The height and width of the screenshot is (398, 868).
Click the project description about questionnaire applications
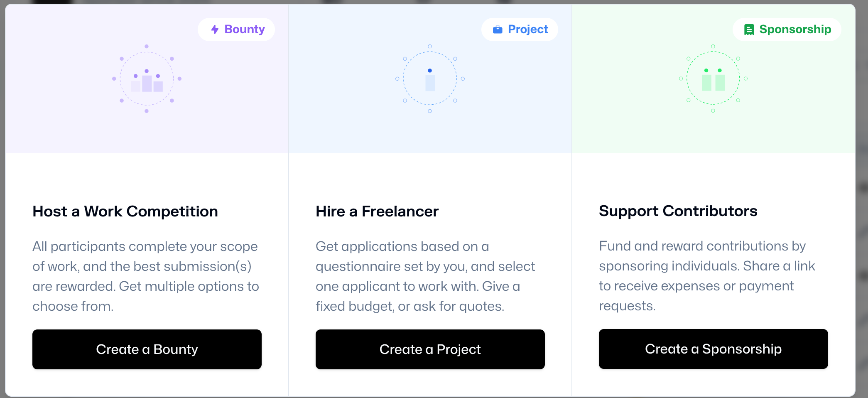point(425,276)
